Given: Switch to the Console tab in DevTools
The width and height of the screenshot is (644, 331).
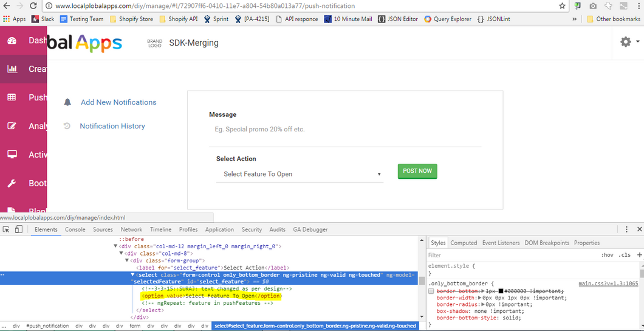Looking at the screenshot, I should [x=75, y=229].
